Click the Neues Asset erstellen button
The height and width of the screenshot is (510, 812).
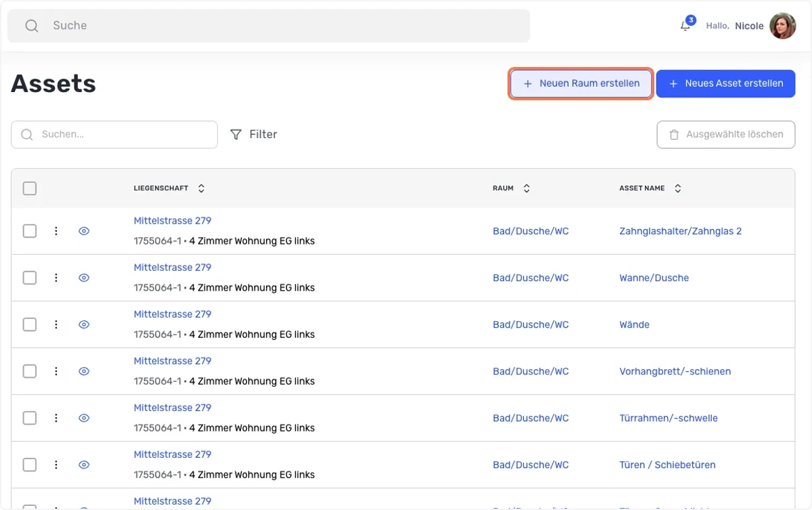click(725, 83)
